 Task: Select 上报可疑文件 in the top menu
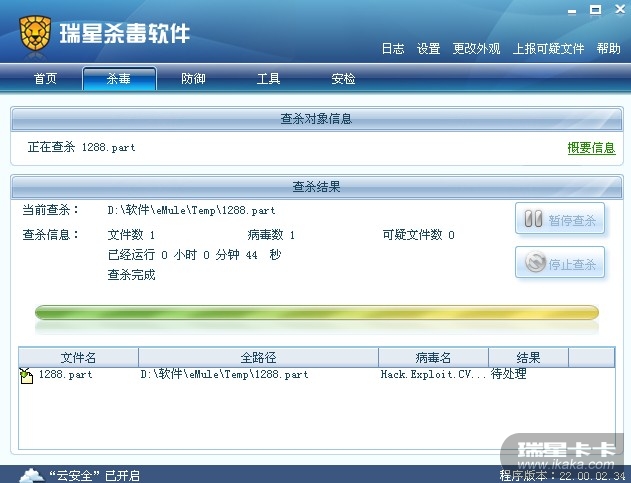[x=549, y=49]
